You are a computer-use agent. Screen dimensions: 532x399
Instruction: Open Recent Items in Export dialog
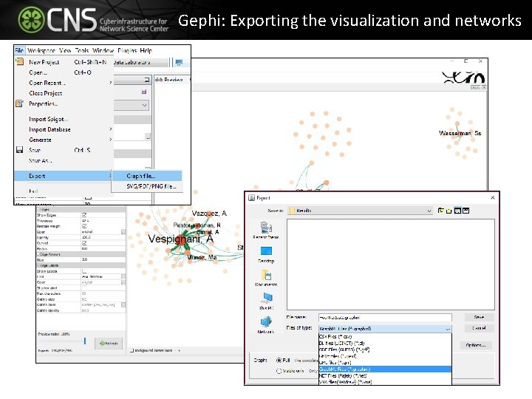[x=266, y=231]
